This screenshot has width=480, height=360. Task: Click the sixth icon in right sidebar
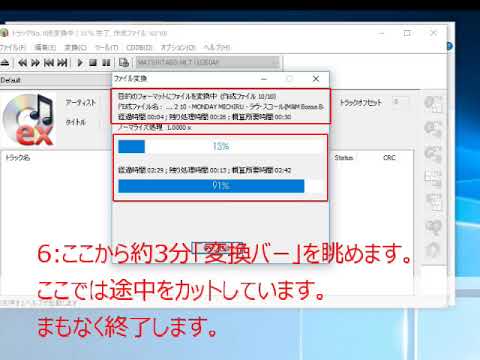(433, 227)
